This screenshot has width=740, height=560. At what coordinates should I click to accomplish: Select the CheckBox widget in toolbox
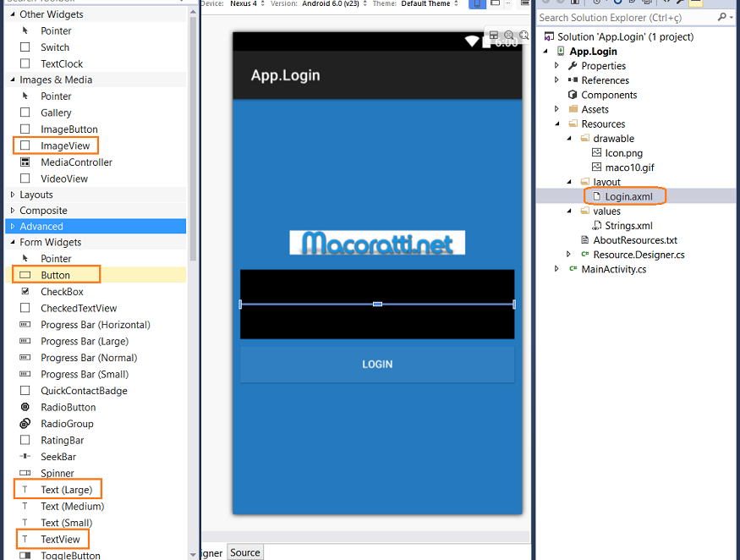pos(62,292)
